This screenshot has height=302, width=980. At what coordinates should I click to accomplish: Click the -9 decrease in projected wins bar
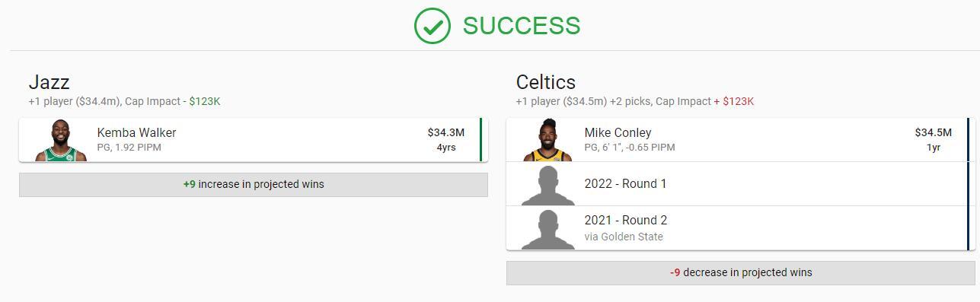(x=741, y=273)
